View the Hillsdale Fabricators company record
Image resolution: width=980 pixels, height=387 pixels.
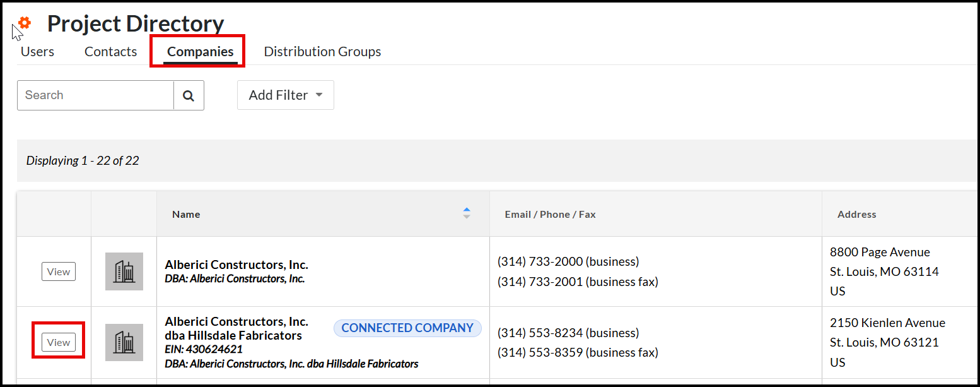pyautogui.click(x=58, y=342)
